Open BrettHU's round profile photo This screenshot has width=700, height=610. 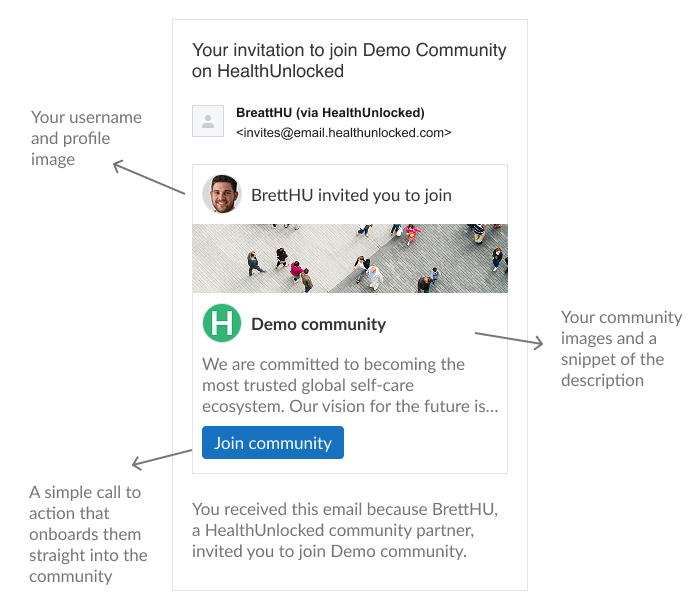point(222,194)
